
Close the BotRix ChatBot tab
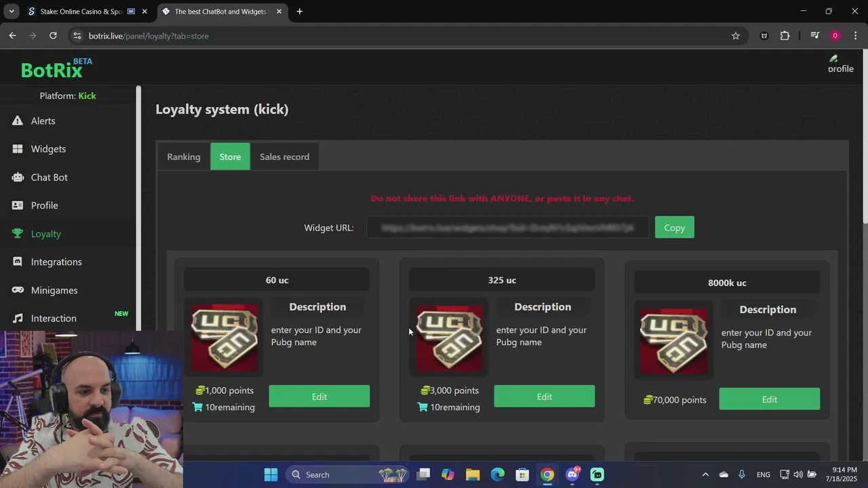279,12
